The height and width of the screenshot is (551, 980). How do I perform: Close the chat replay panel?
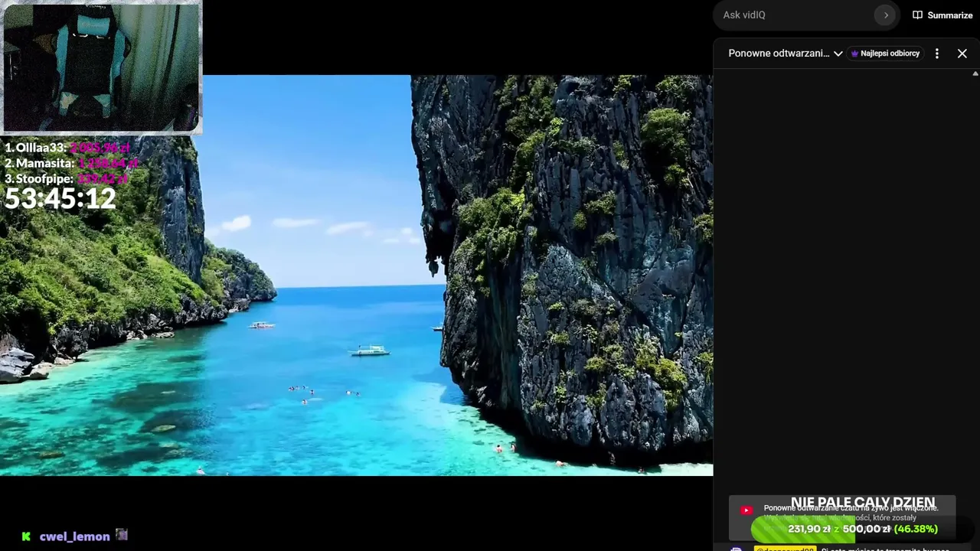click(962, 54)
